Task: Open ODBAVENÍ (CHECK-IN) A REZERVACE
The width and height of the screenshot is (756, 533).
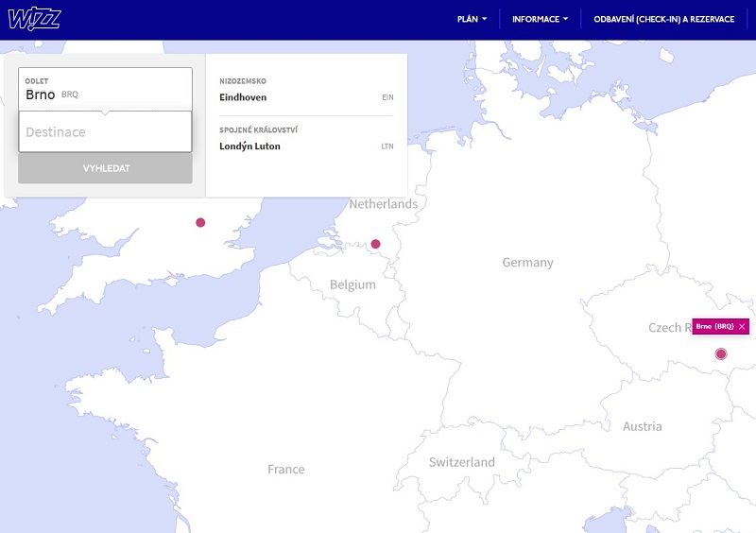Action: [664, 19]
